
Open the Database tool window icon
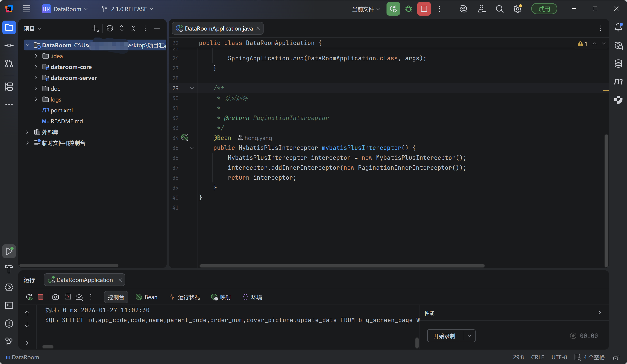tap(618, 64)
